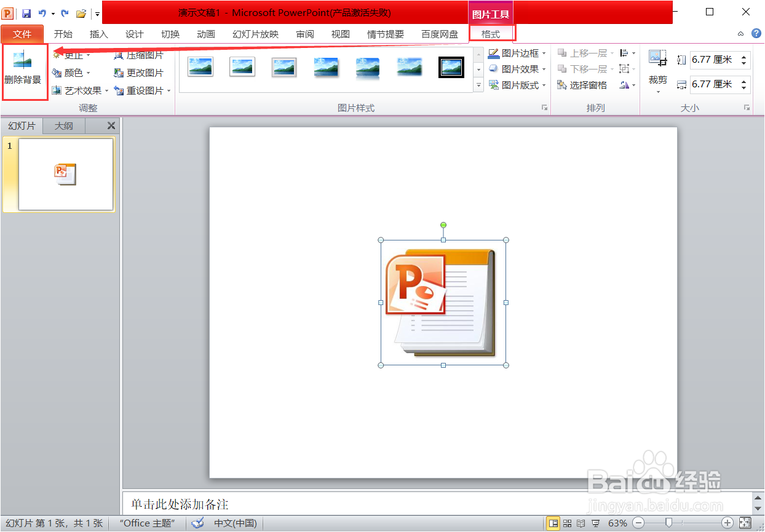765x532 pixels.
Task: Open the customize quick access toolbar menu
Action: tap(97, 13)
